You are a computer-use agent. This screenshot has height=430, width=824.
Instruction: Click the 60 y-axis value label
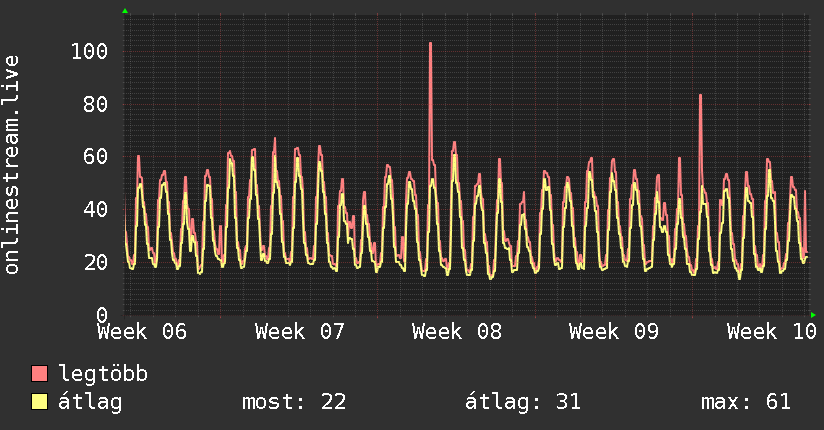pos(96,157)
